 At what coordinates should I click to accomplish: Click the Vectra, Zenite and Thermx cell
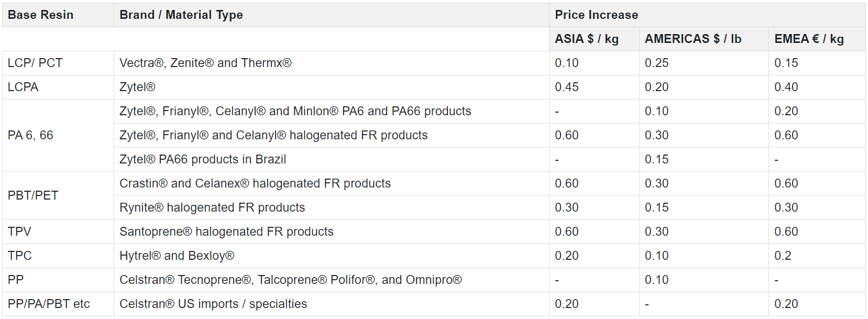point(205,63)
